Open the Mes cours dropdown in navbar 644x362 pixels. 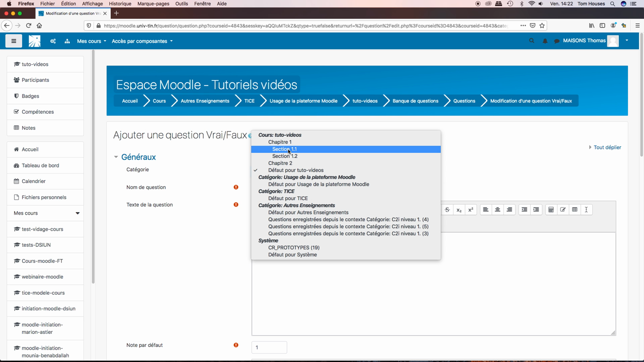91,41
